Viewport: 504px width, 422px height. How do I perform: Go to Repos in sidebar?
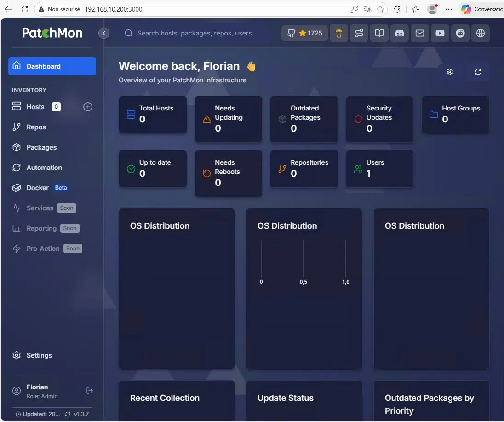point(36,127)
